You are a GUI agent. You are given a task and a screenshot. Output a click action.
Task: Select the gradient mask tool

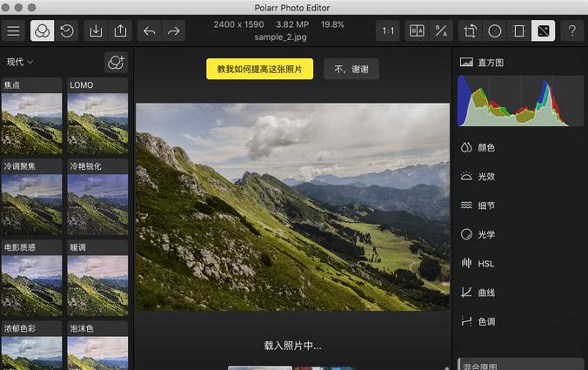point(519,30)
